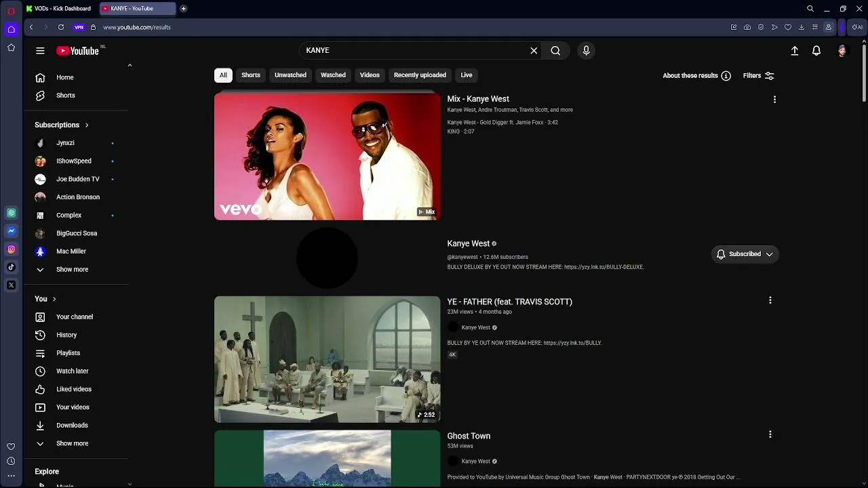Open TikTok in the Opera sidebar

point(11,267)
